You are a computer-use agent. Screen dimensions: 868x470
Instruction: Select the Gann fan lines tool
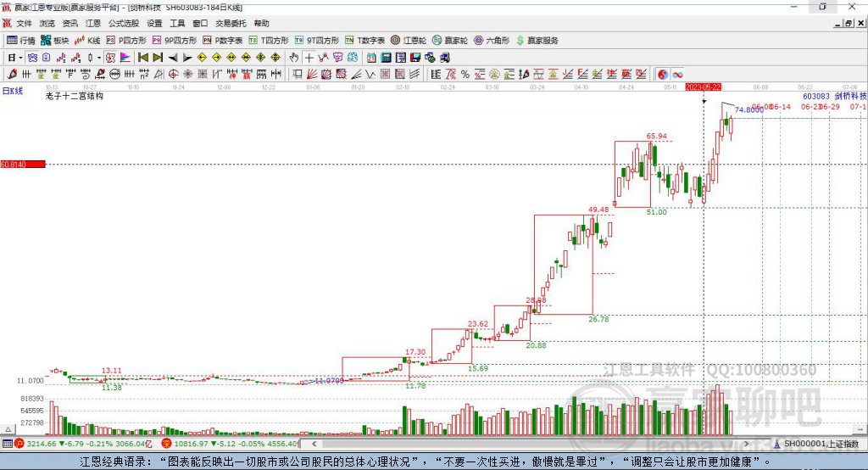tap(312, 75)
